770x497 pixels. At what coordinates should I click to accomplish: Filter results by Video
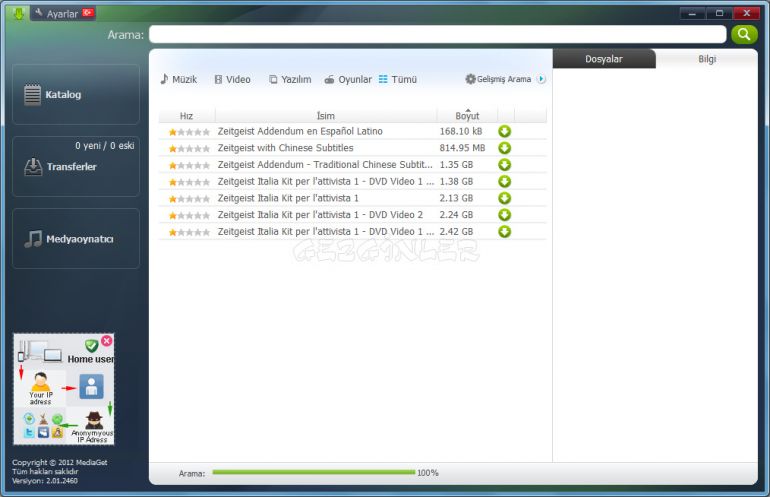[233, 79]
